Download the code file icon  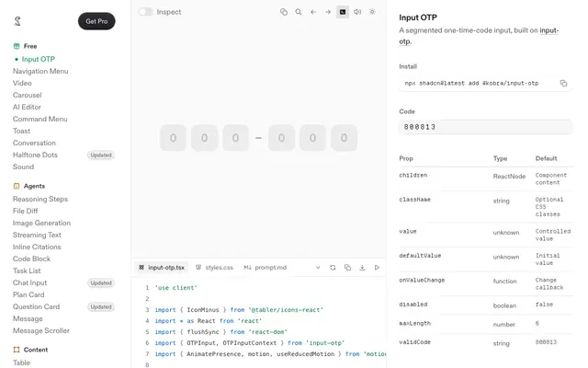click(362, 268)
